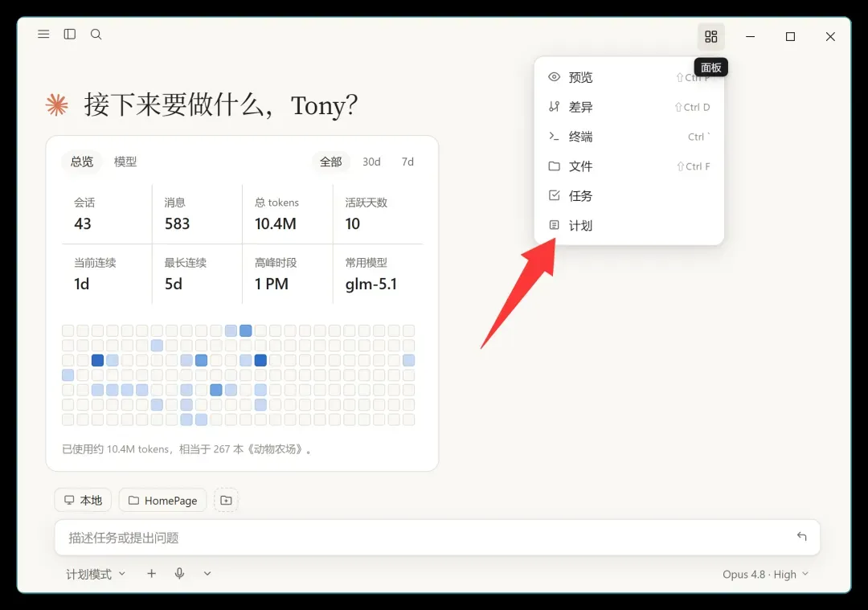Select 文件 from the panel menu
Screen dimensions: 868x610
click(x=628, y=166)
